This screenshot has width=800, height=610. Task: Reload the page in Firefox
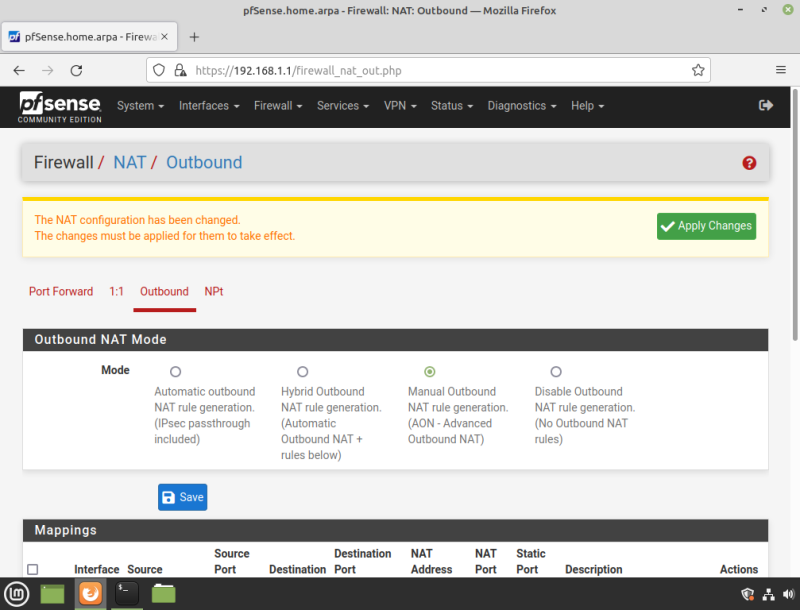tap(77, 70)
